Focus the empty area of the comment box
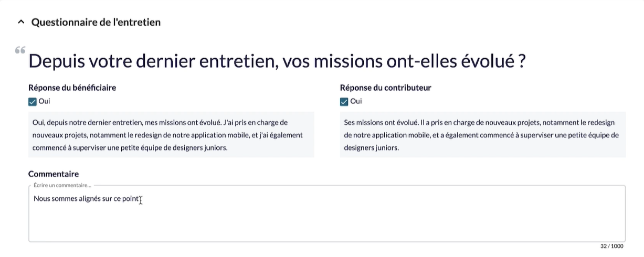The height and width of the screenshot is (257, 644). (x=325, y=223)
